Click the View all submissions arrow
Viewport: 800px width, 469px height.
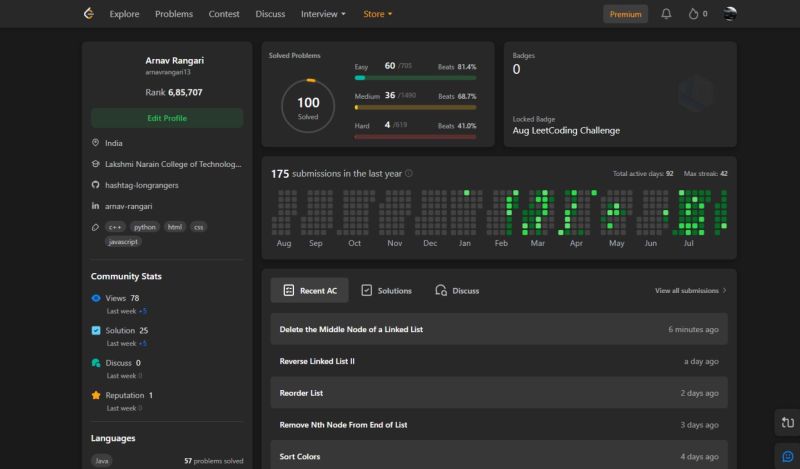point(724,290)
